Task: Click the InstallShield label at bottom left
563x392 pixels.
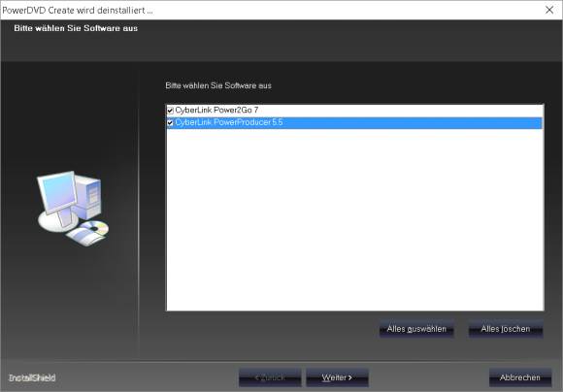Action: [32, 377]
